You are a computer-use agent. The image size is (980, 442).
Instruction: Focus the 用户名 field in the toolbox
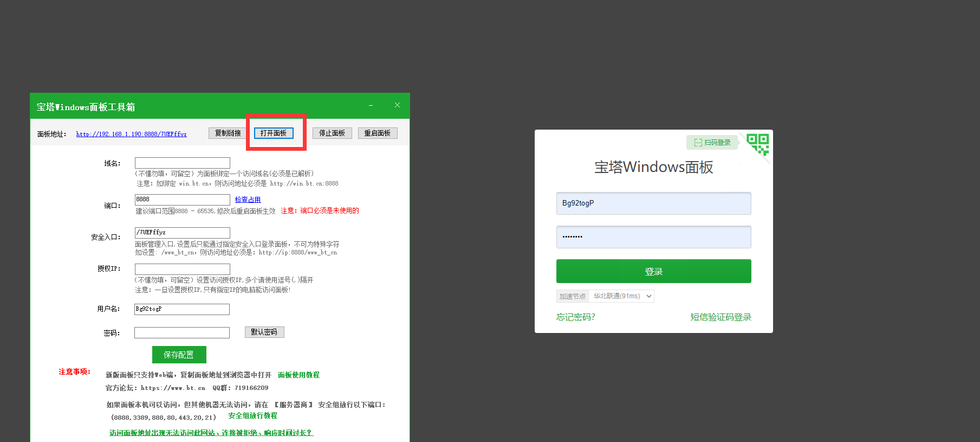[182, 309]
